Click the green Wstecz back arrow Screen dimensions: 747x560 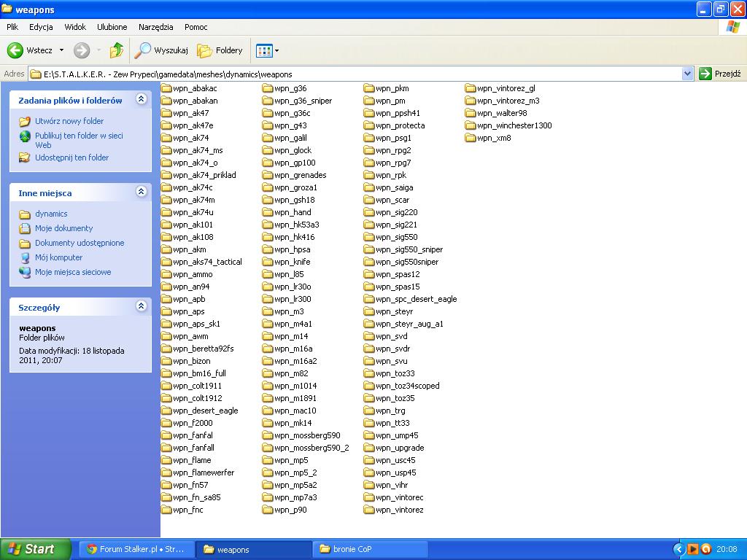pos(15,50)
